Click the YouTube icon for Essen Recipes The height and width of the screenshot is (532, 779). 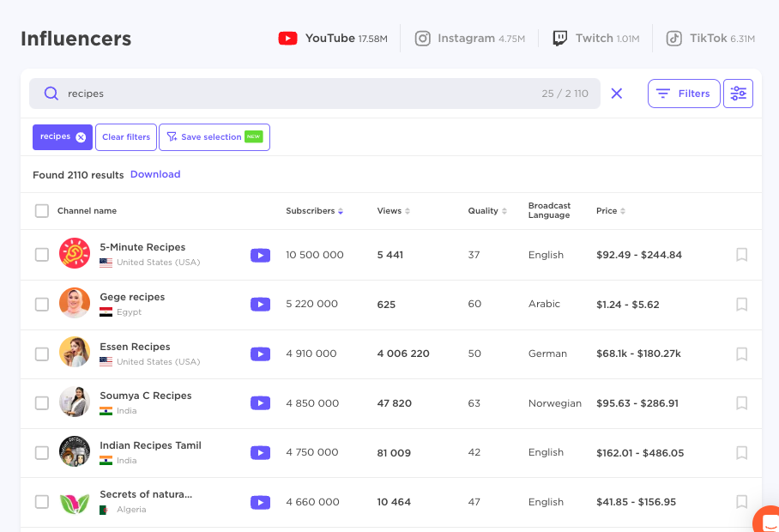click(260, 354)
